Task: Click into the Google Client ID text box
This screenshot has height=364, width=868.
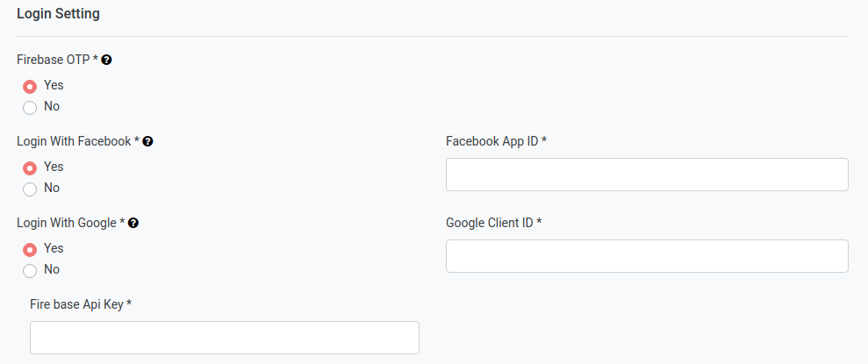Action: point(647,256)
